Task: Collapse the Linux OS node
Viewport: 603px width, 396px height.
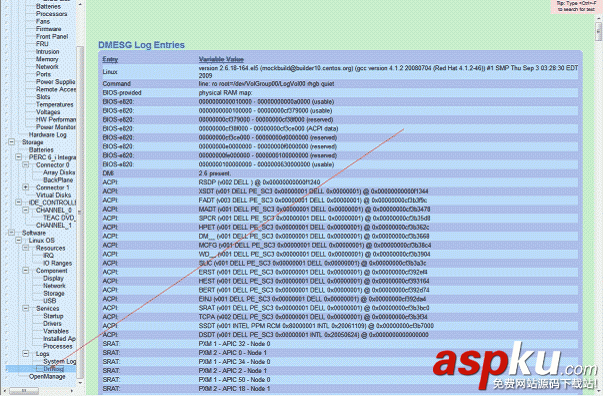Action: point(18,240)
